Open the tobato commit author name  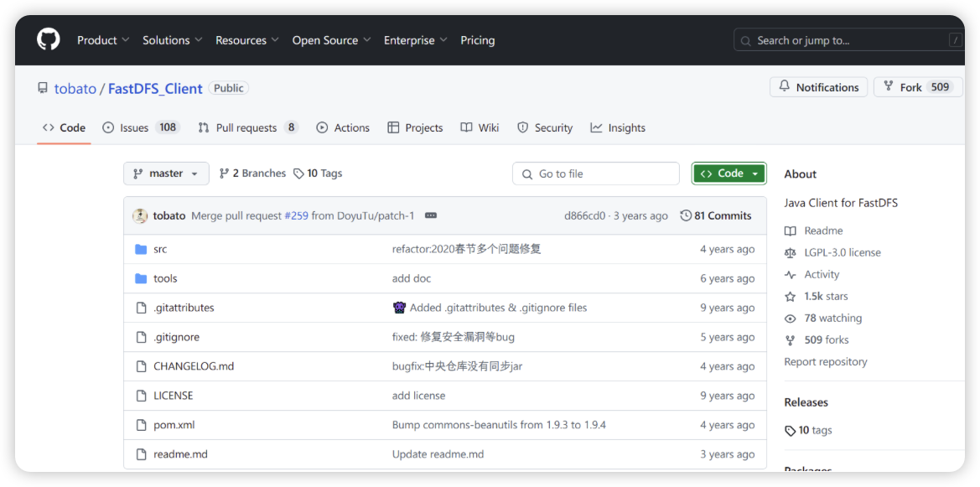click(169, 215)
